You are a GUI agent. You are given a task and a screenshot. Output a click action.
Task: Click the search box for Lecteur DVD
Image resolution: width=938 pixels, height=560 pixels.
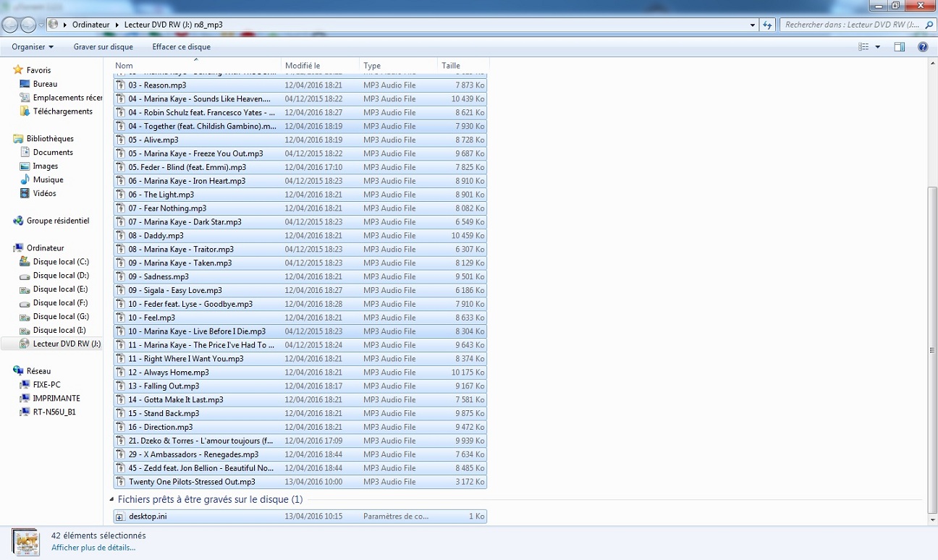point(850,25)
